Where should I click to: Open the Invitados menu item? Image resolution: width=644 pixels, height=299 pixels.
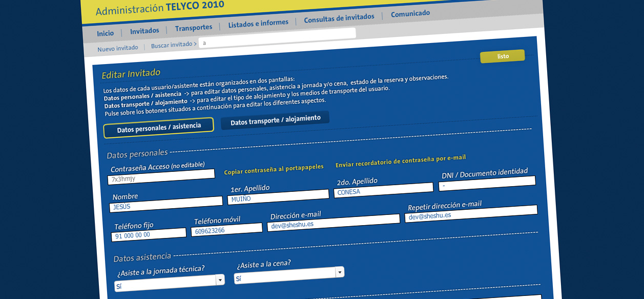point(144,31)
